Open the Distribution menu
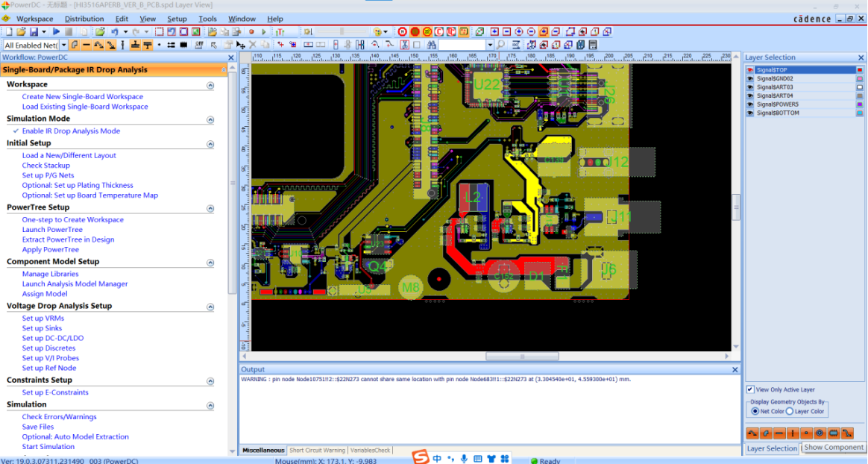This screenshot has height=464, width=868. pos(84,19)
